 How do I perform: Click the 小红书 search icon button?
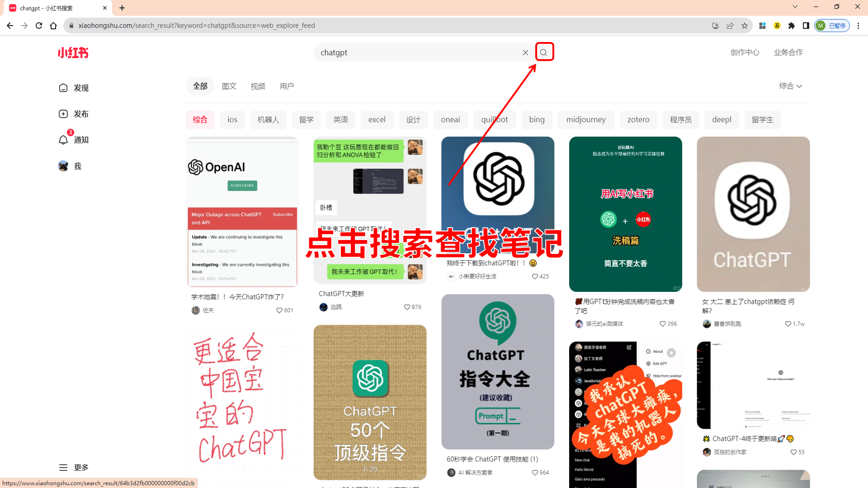(543, 52)
